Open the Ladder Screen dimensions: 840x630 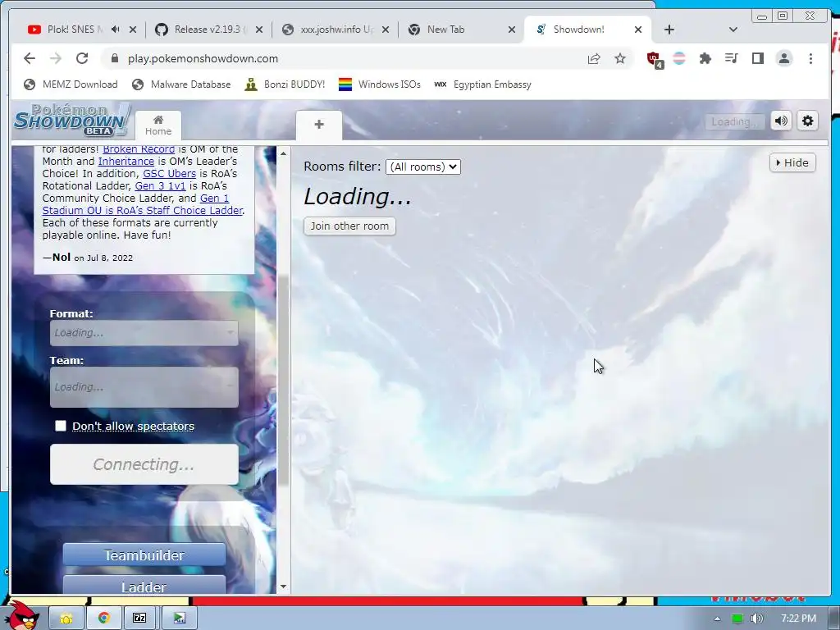pos(144,586)
